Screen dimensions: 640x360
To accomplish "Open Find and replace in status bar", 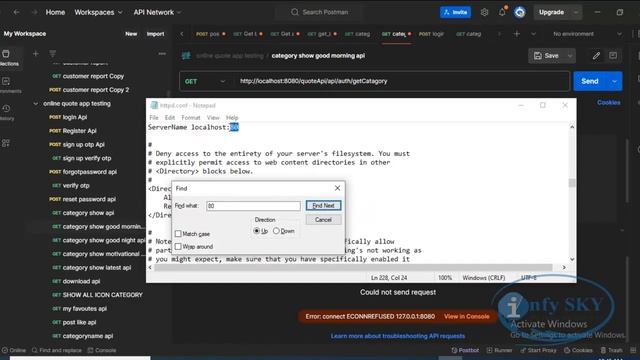I will tap(57, 350).
